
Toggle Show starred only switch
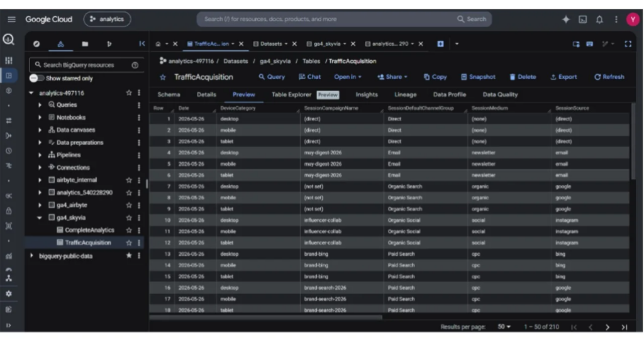pos(36,79)
